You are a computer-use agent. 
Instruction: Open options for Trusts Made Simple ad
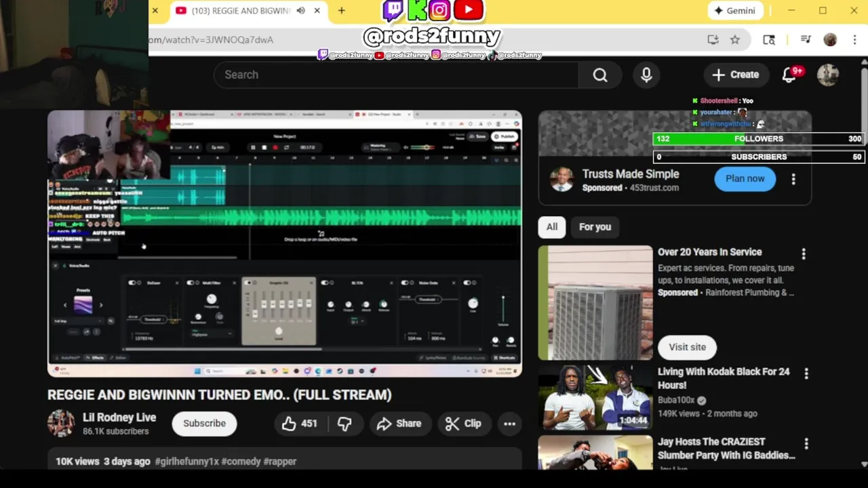click(793, 179)
